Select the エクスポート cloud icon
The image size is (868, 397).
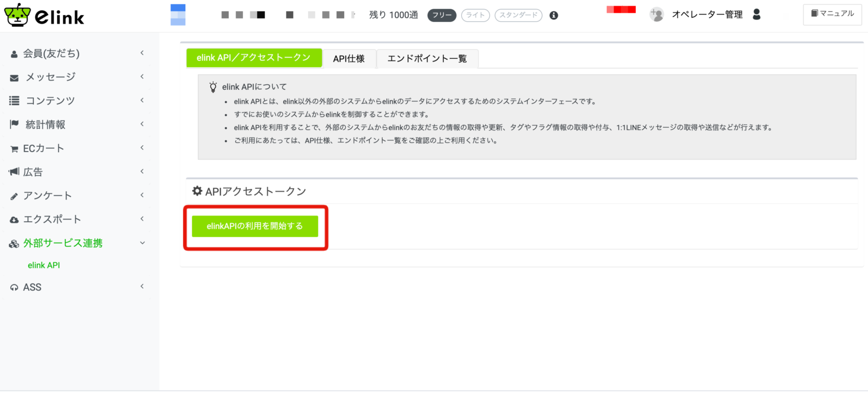(x=14, y=219)
